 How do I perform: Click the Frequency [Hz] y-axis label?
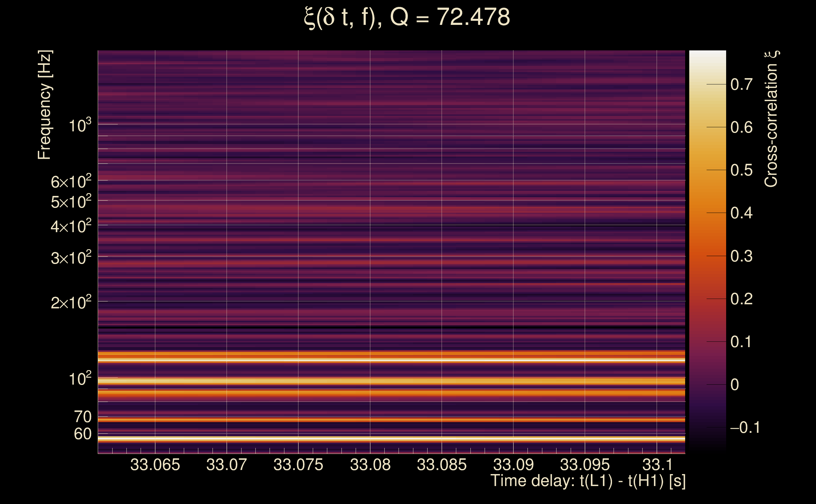(45, 105)
